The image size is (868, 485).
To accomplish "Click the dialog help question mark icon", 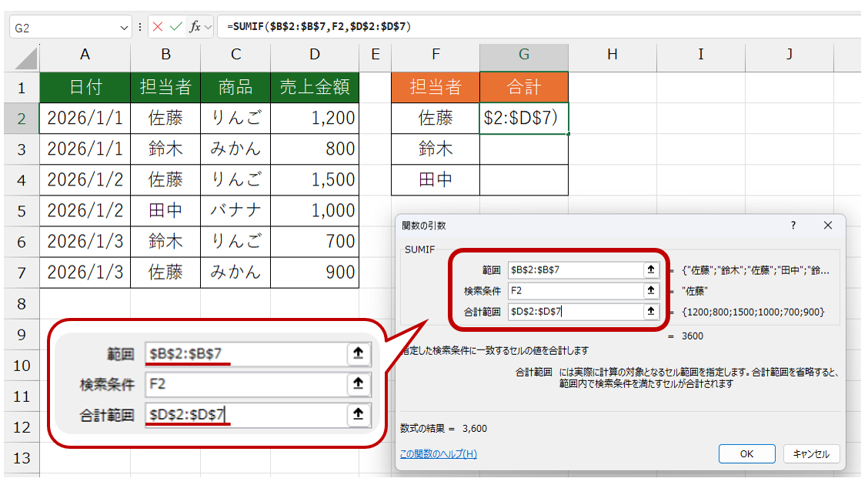I will click(x=793, y=226).
